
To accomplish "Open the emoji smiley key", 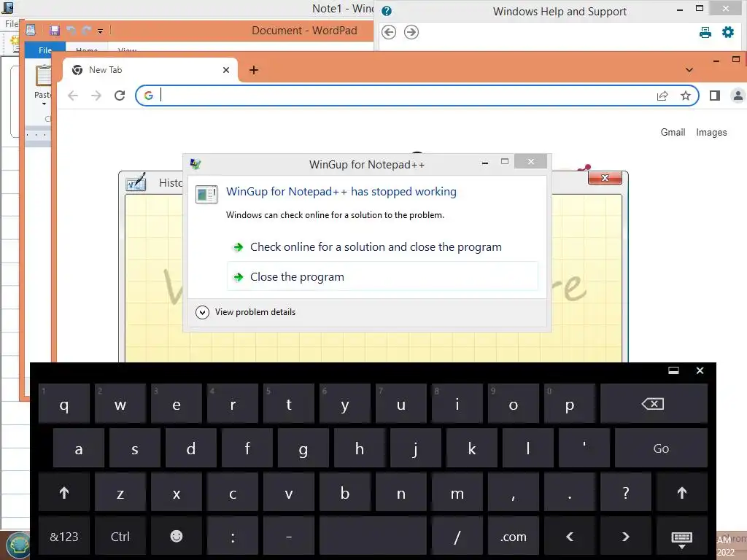I will click(177, 537).
